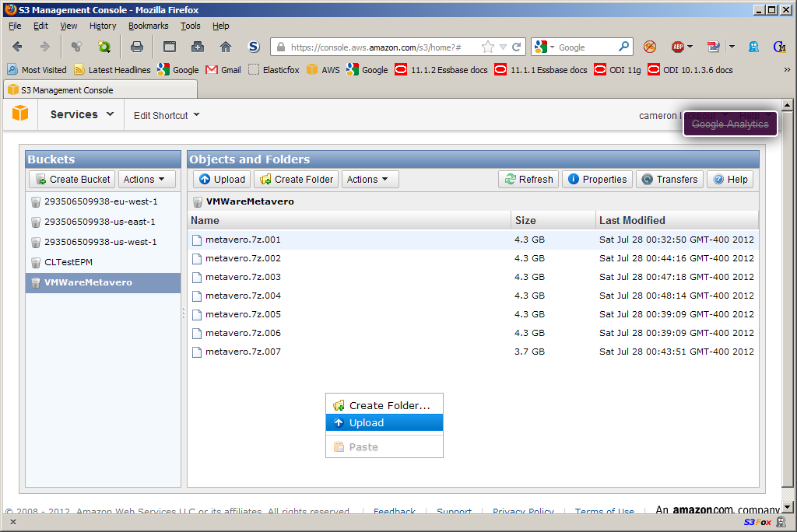Image resolution: width=797 pixels, height=532 pixels.
Task: Open Elasticfox bookmark
Action: click(274, 70)
